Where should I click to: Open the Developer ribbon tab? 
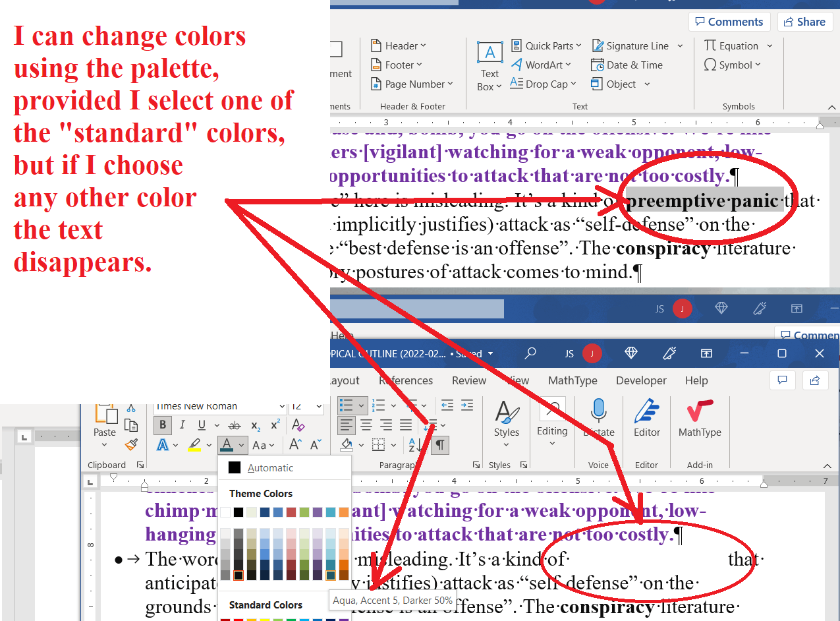642,380
